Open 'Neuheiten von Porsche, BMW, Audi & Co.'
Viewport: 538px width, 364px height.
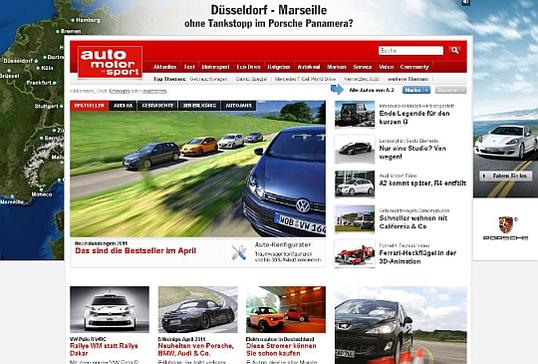[x=196, y=349]
